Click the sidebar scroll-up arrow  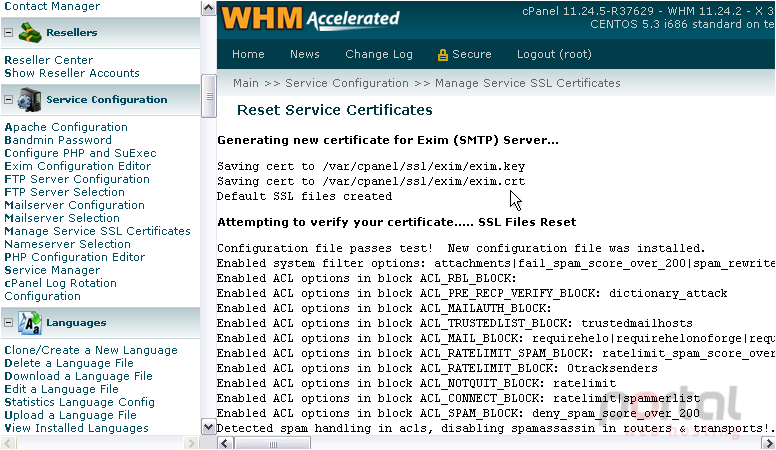pyautogui.click(x=208, y=8)
